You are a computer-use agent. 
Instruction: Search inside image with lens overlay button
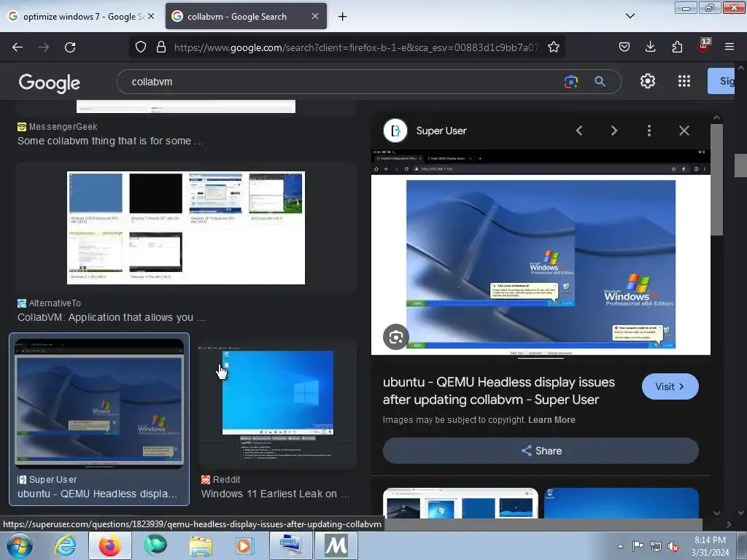396,337
